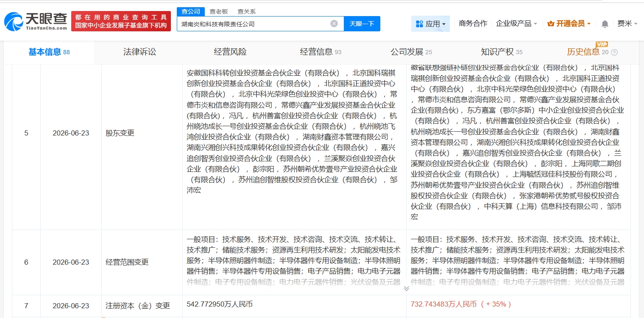Click the TianYanCha logo
The image size is (644, 318).
coord(36,21)
